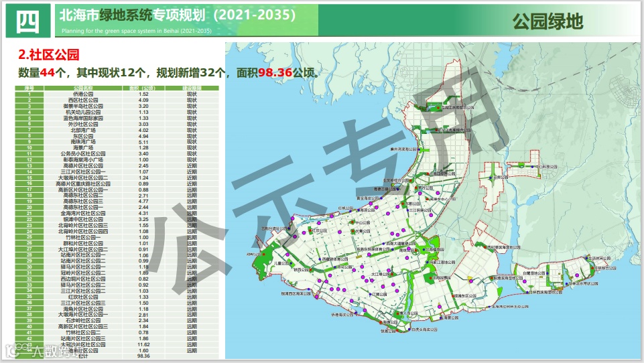
Task: Click the '中山公园' label on the map
Action: [363, 222]
